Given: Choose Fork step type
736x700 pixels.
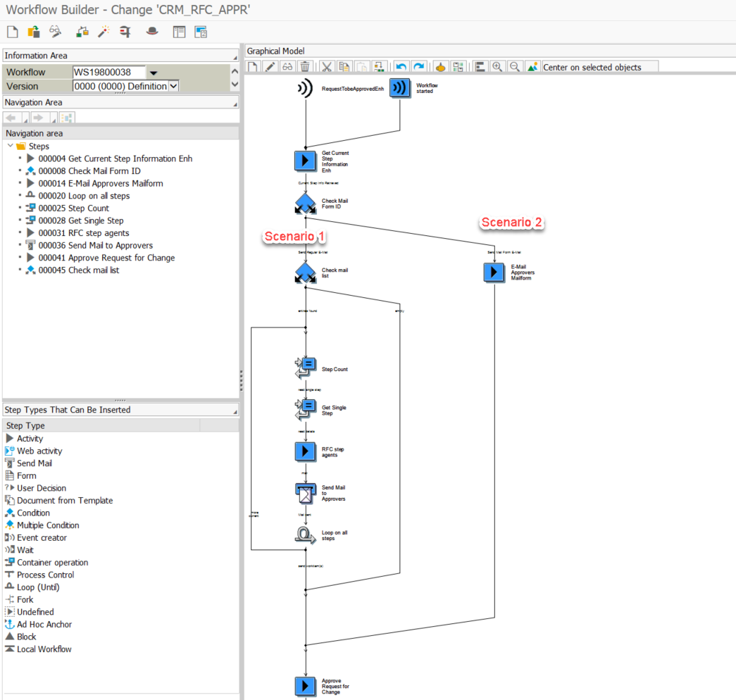Looking at the screenshot, I should click(25, 599).
